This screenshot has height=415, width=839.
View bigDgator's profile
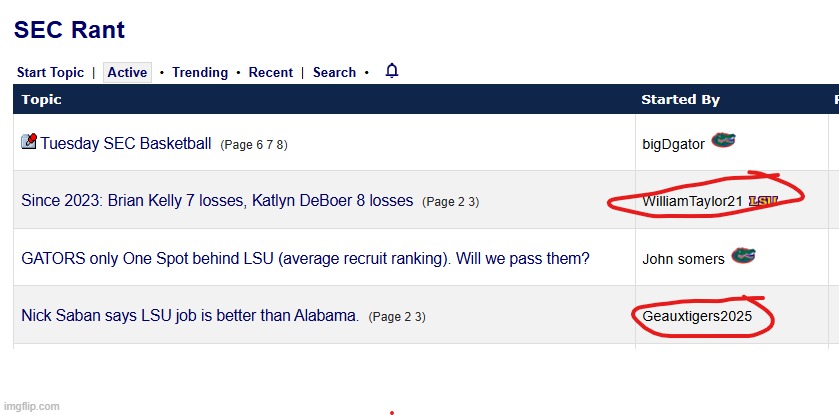click(x=673, y=144)
